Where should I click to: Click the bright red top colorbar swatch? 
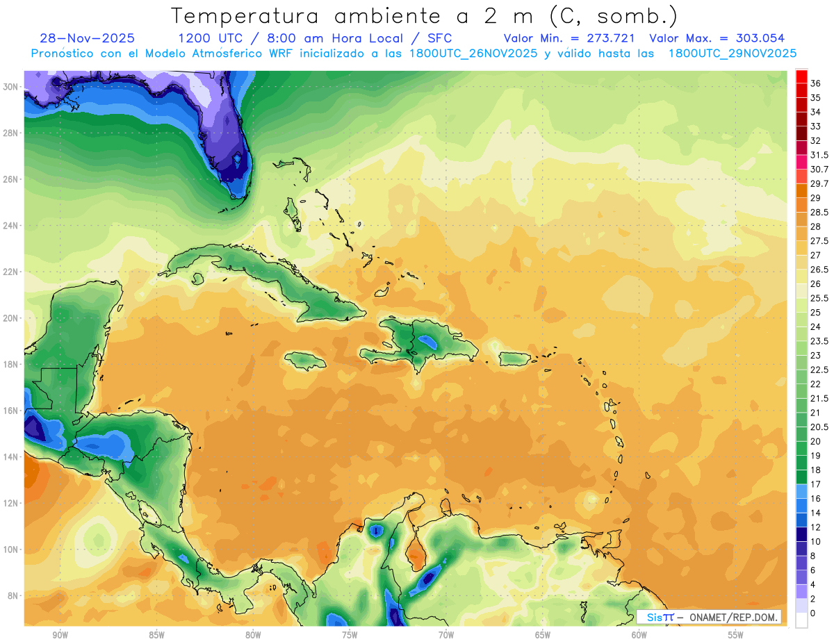click(801, 76)
